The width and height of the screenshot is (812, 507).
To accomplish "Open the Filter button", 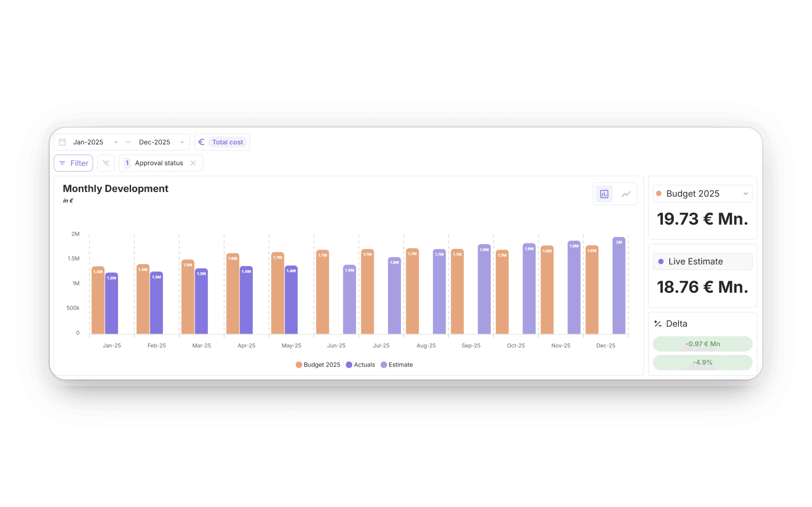I will tap(74, 163).
